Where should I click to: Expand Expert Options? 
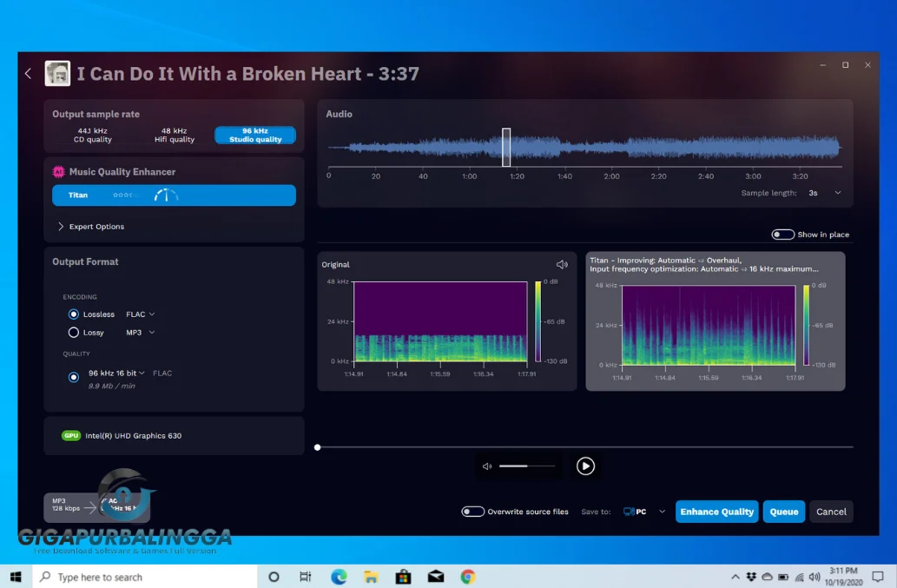click(91, 227)
